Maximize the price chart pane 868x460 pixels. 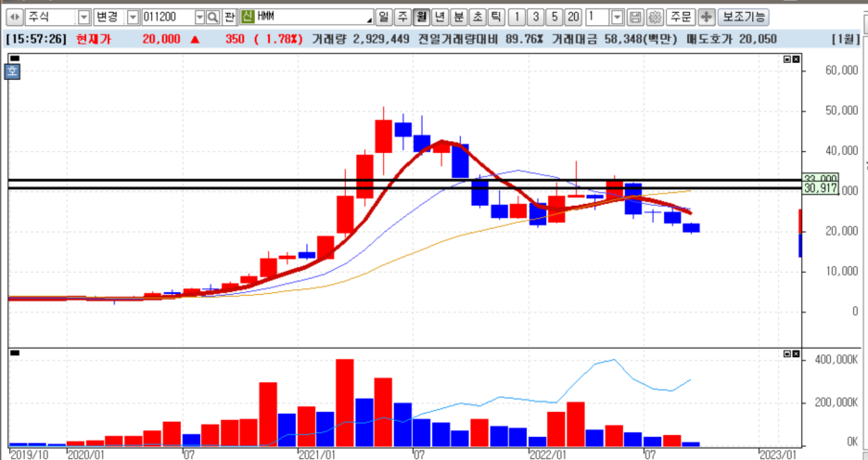(787, 59)
